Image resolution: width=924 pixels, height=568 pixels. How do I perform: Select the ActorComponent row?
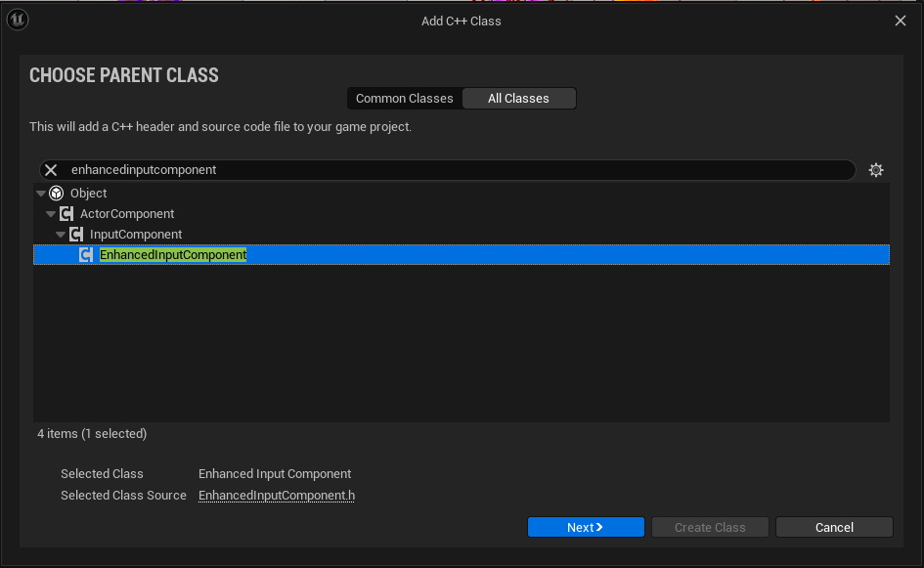pyautogui.click(x=462, y=213)
